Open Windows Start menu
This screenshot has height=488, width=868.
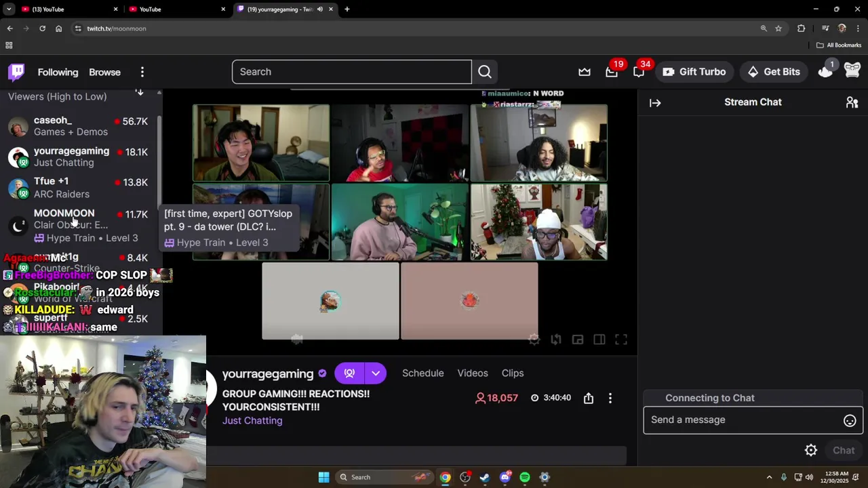pyautogui.click(x=324, y=477)
